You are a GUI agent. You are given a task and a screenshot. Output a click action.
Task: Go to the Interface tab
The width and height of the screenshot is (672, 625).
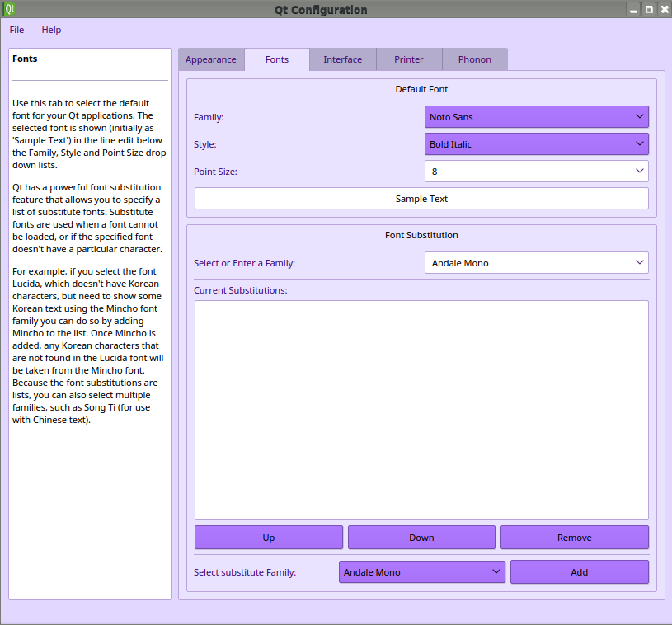pyautogui.click(x=342, y=59)
